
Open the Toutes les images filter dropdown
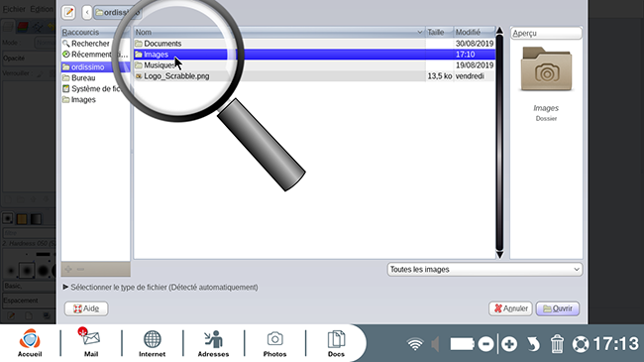click(484, 270)
